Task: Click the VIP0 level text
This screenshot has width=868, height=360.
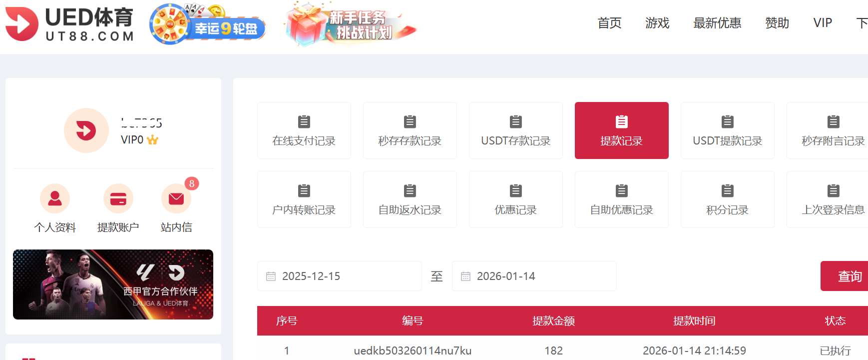Action: pos(132,140)
